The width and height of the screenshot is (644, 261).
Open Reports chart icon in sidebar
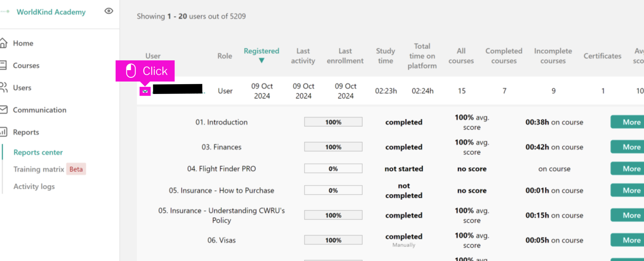coord(4,132)
